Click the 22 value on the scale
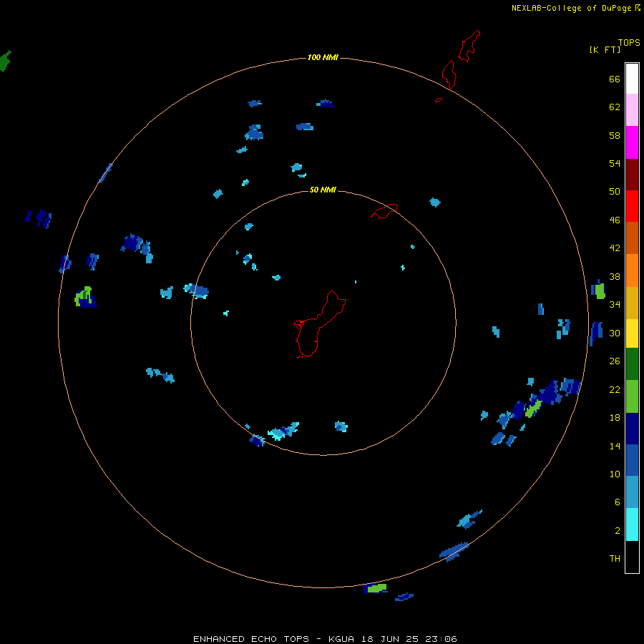Screen dimensions: 644x644 [615, 389]
